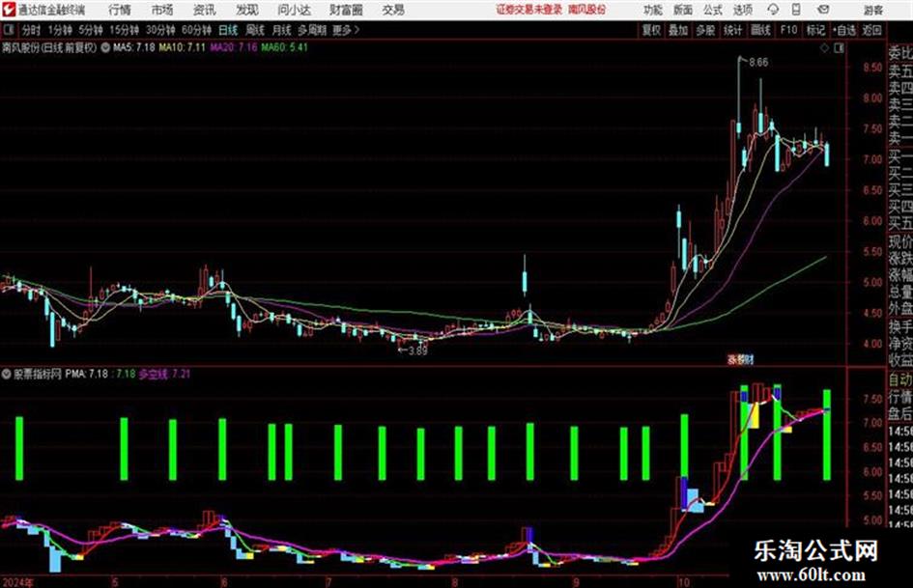Open the 财富圈 menu
Image resolution: width=913 pixels, height=588 pixels.
346,10
